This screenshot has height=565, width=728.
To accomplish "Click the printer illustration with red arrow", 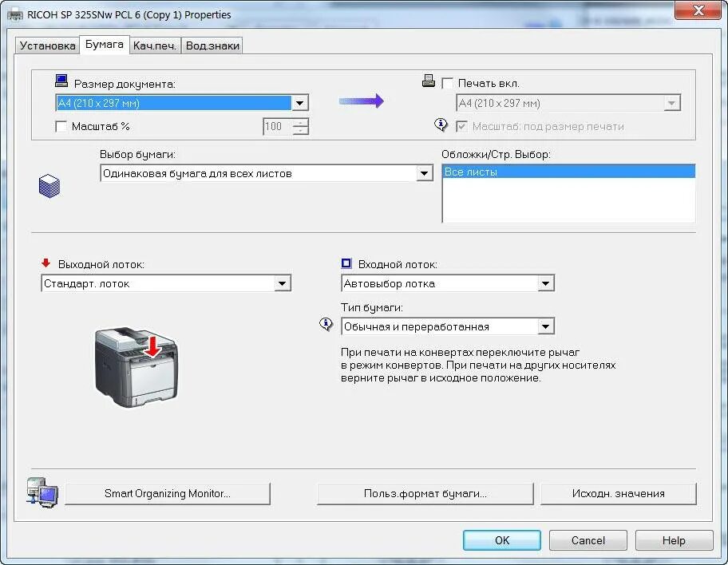I will [136, 367].
